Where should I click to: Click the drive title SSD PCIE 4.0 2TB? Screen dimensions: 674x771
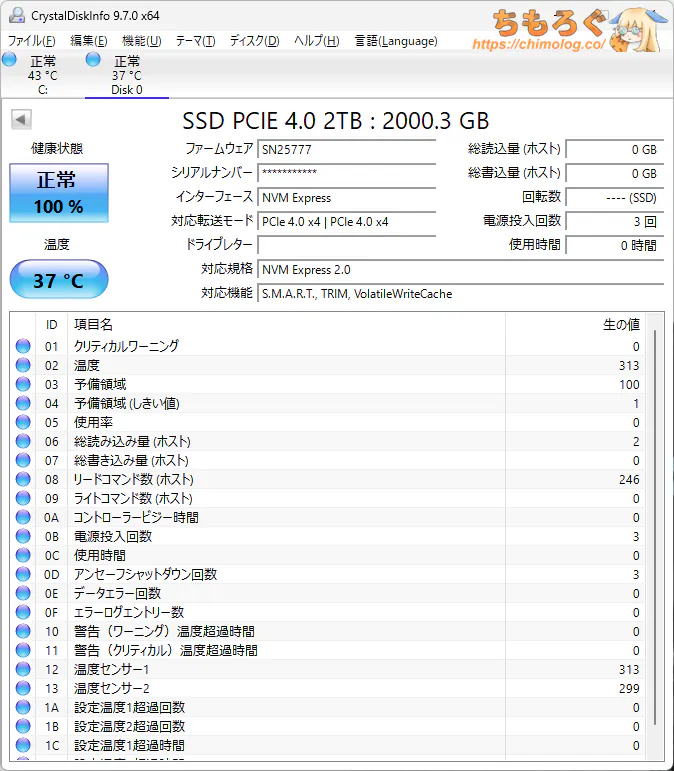pos(336,120)
